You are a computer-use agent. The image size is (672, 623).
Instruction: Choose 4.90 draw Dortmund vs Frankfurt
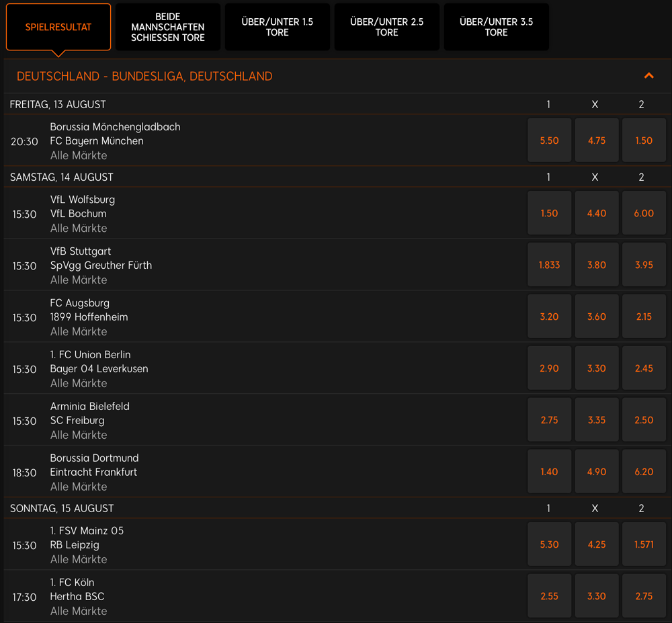[597, 472]
